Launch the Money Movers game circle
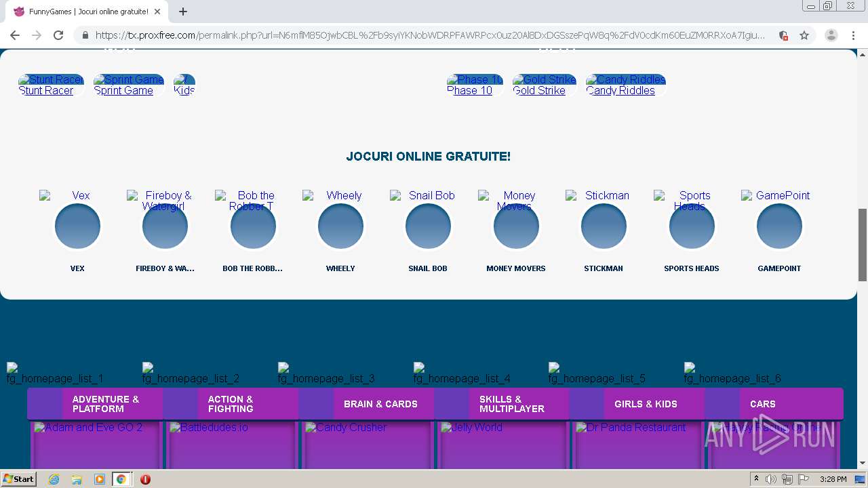Viewport: 868px width, 488px height. (516, 226)
